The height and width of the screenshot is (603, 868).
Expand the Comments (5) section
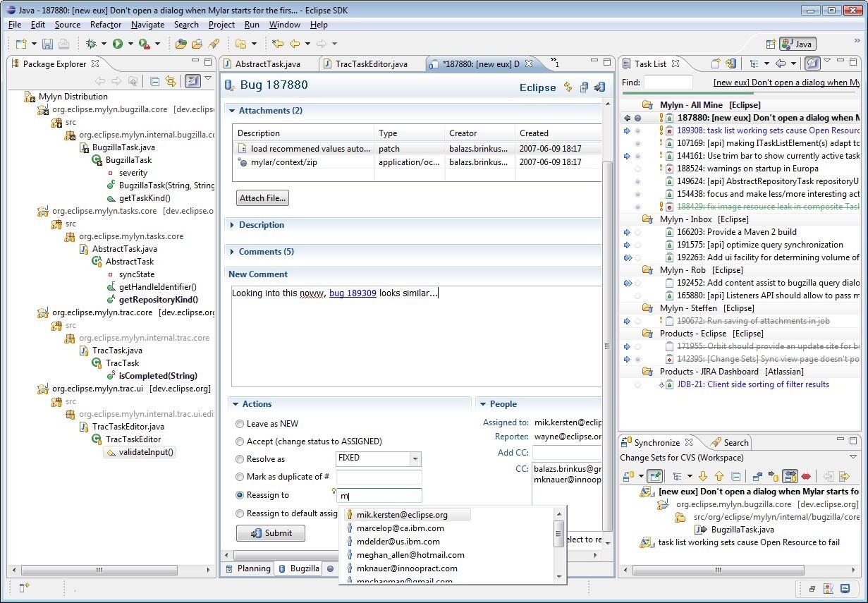click(266, 252)
